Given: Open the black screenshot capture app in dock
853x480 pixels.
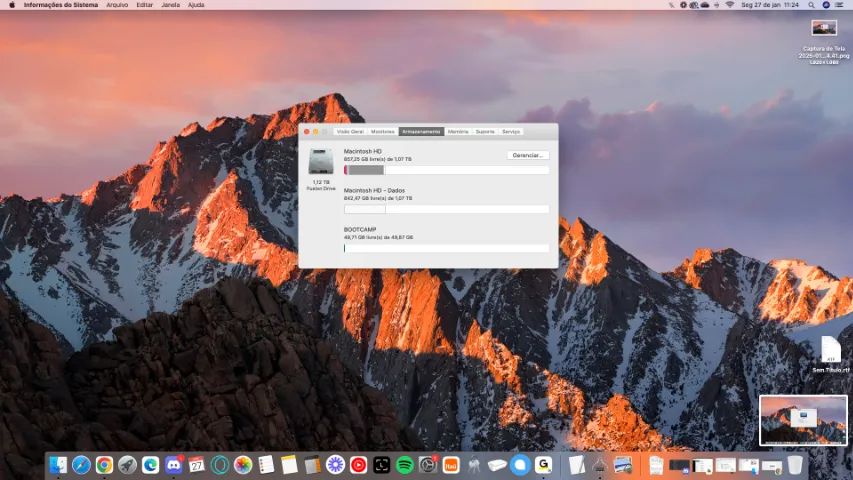Looking at the screenshot, I should click(x=381, y=465).
